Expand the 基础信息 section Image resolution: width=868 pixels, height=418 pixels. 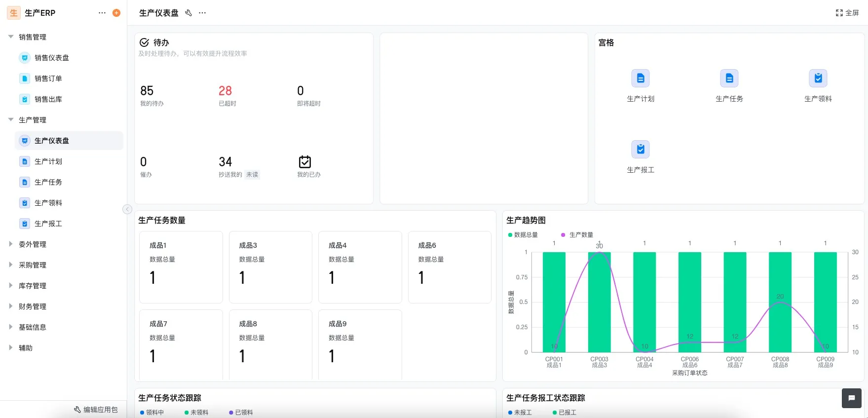pyautogui.click(x=11, y=327)
